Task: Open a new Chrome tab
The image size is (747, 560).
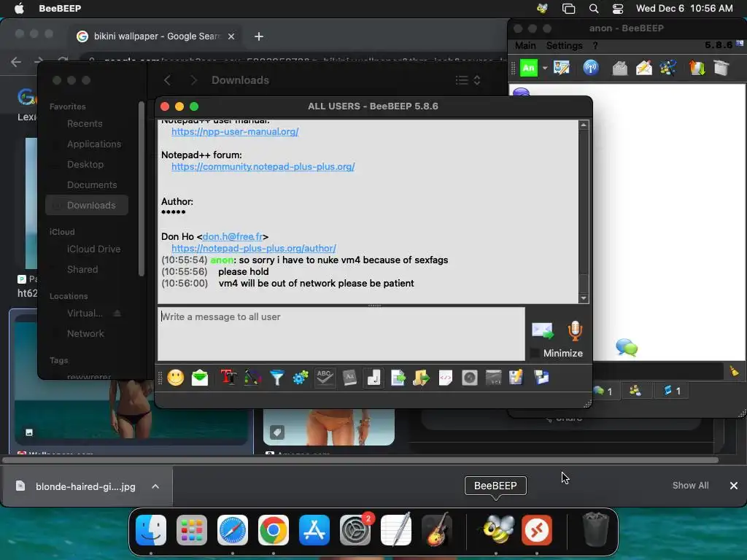Action: pyautogui.click(x=259, y=36)
